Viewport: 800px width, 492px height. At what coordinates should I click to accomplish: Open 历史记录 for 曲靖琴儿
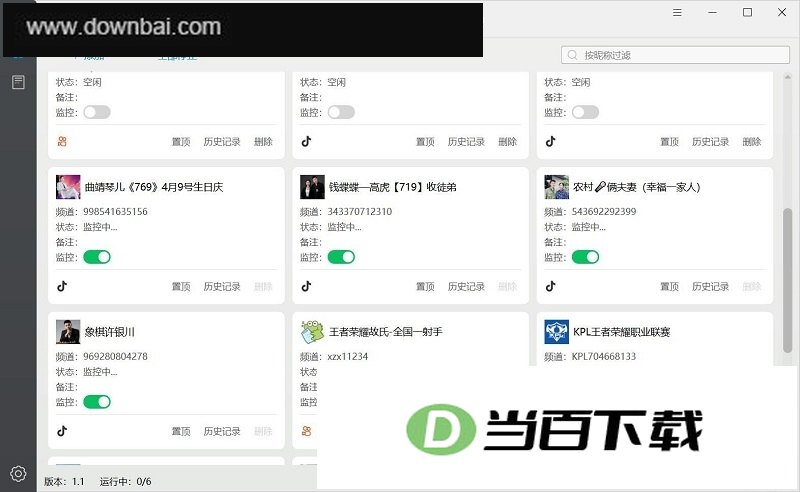222,286
